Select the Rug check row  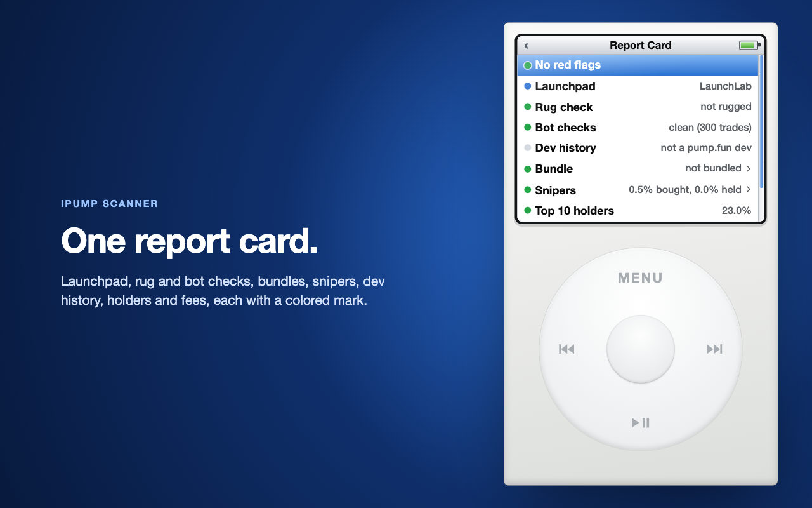[x=638, y=107]
